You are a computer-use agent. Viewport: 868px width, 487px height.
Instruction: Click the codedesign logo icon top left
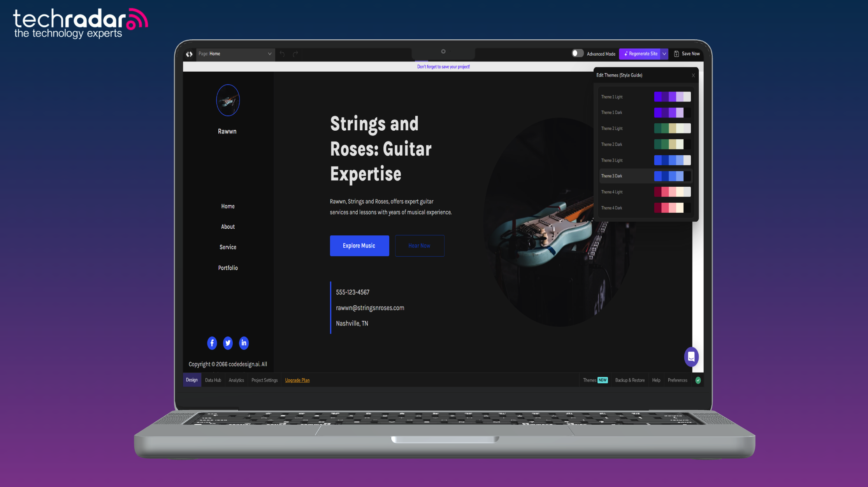190,54
